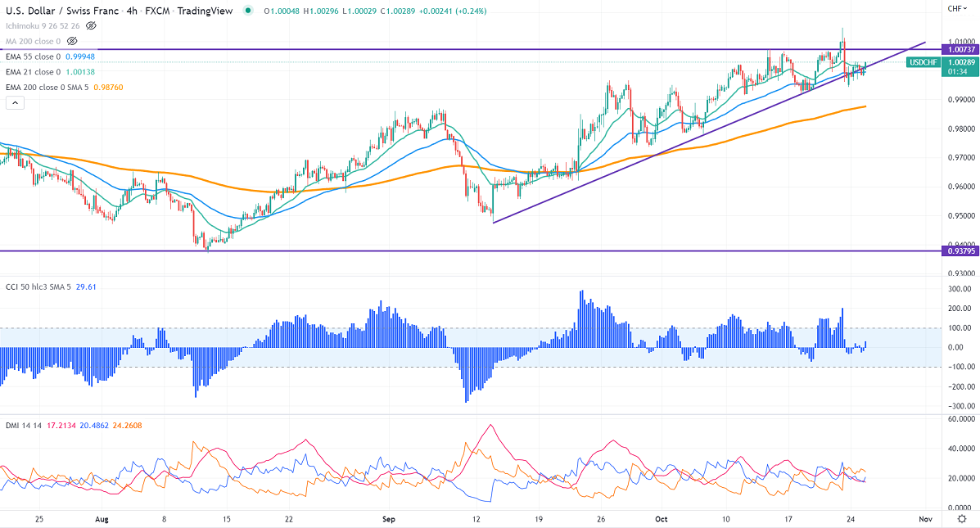Click the U.S. Dollar / Swiss Franc title
The height and width of the screenshot is (528, 980).
point(62,11)
